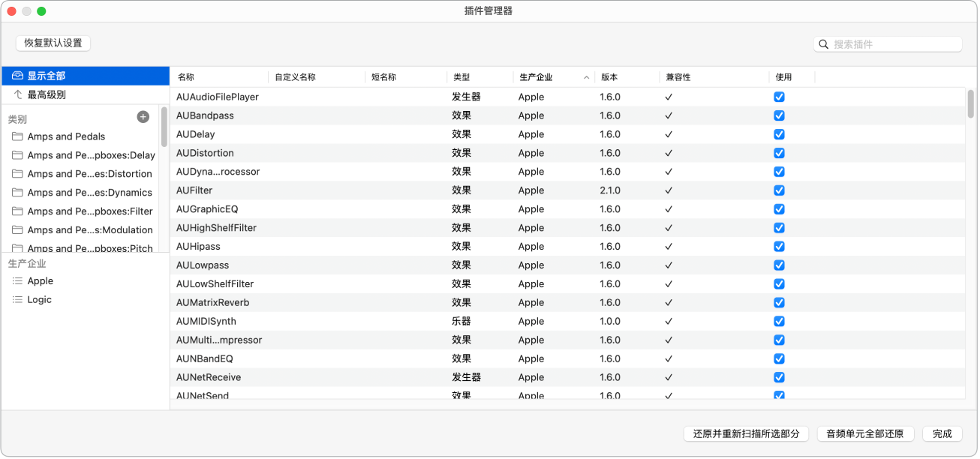The height and width of the screenshot is (459, 980).
Task: Disable AUDistortion via its 使用 checkbox
Action: click(x=779, y=153)
